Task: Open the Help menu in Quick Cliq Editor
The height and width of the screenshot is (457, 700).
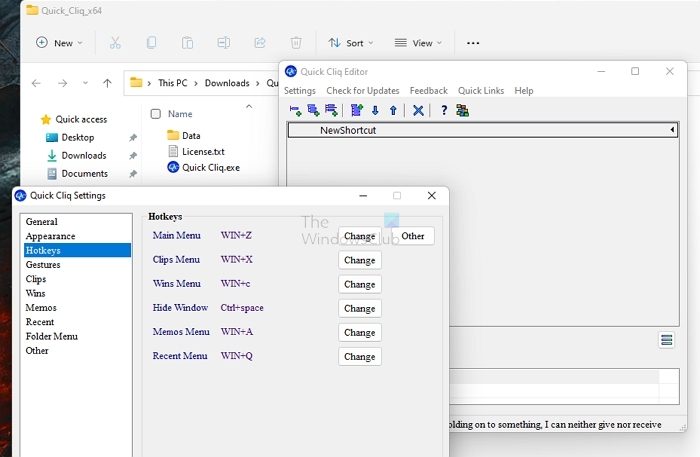Action: [524, 91]
